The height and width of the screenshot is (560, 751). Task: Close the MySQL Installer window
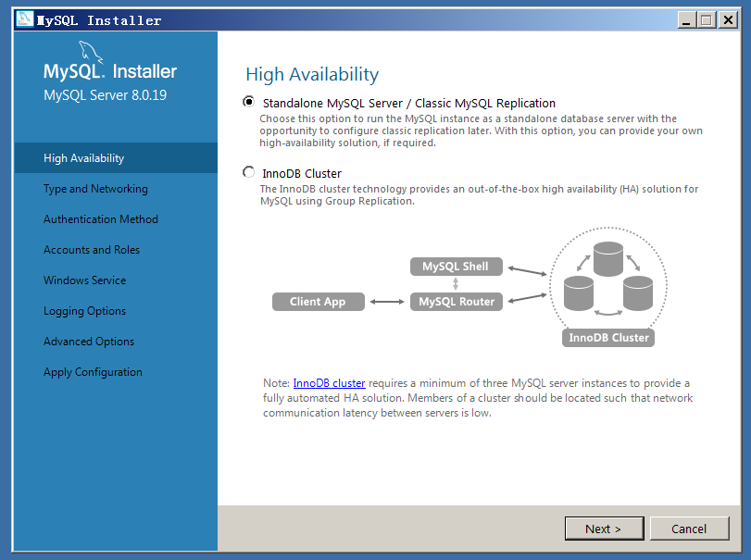[x=728, y=19]
